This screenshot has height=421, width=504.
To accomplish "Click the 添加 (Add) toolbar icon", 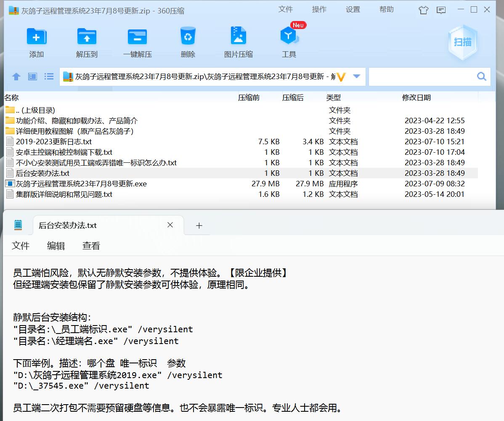I will [x=37, y=37].
